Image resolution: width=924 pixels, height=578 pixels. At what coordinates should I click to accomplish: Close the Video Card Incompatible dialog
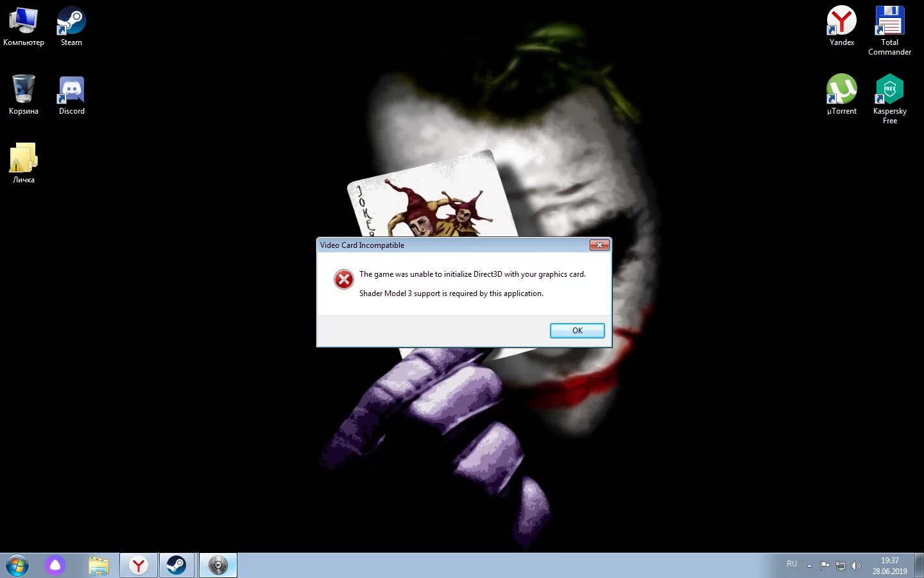599,245
